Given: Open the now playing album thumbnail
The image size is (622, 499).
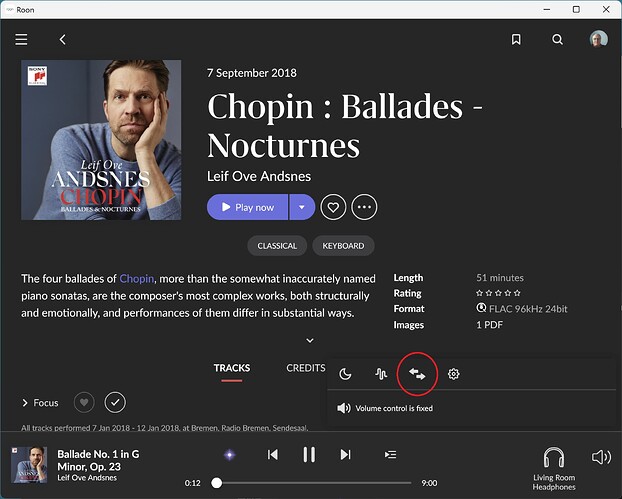Looking at the screenshot, I should (29, 465).
